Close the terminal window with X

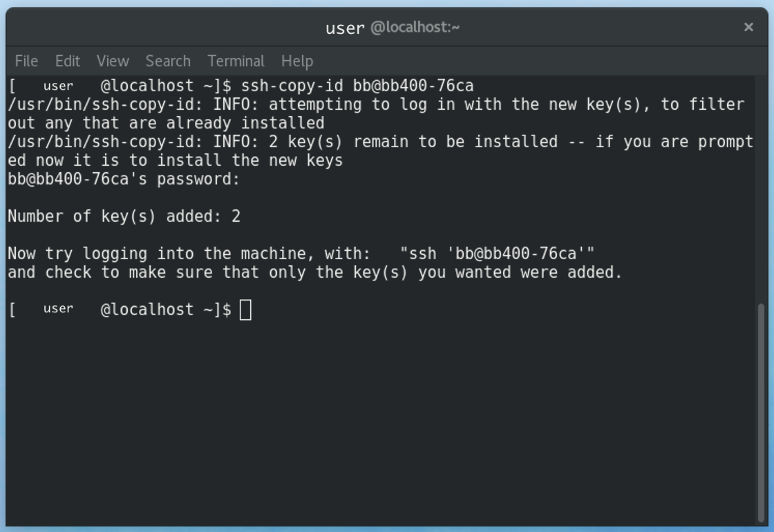tap(748, 27)
